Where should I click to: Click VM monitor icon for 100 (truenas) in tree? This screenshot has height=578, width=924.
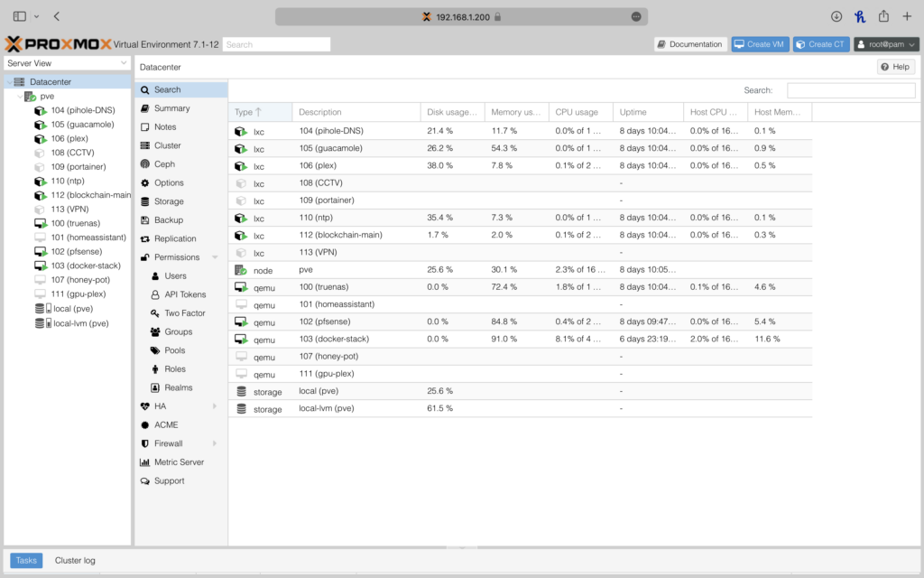point(41,224)
